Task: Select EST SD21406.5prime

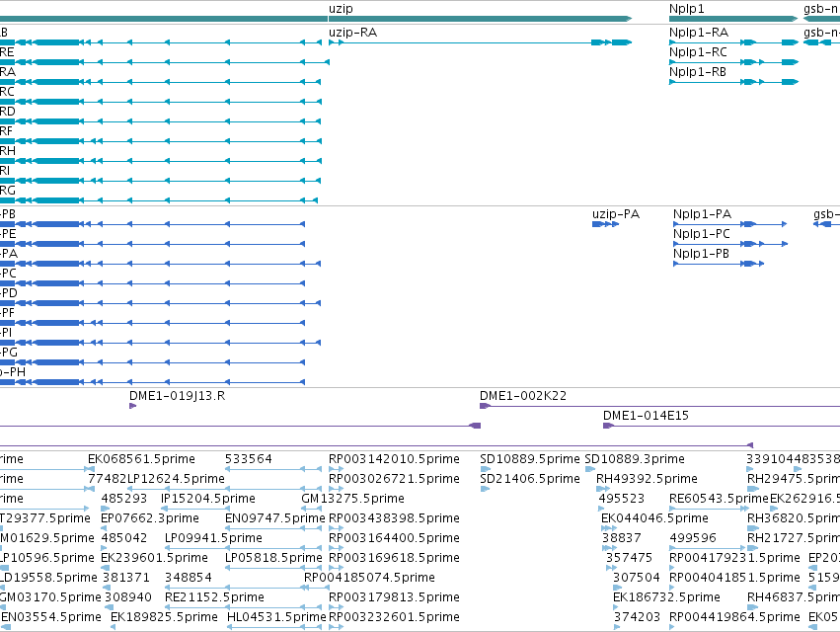Action: [x=530, y=479]
